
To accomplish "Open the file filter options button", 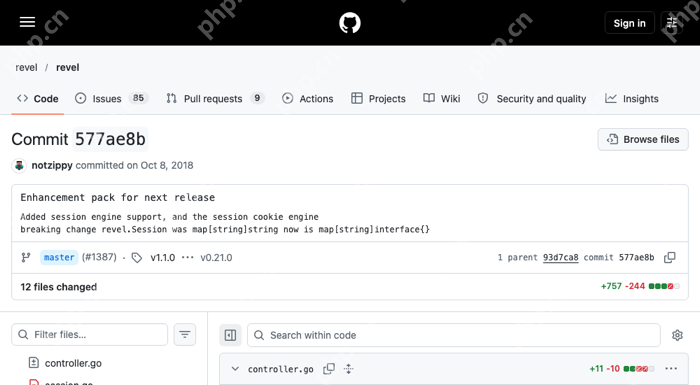I will coord(185,335).
